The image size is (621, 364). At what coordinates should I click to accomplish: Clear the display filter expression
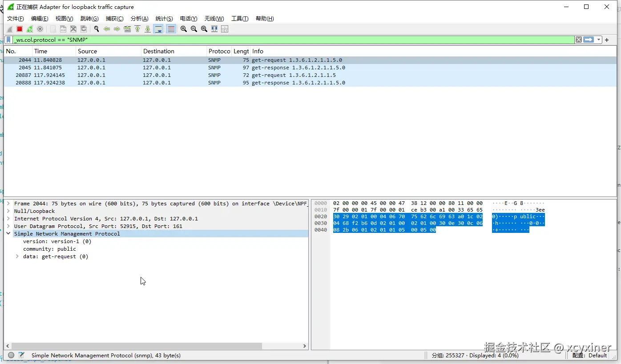tap(578, 40)
